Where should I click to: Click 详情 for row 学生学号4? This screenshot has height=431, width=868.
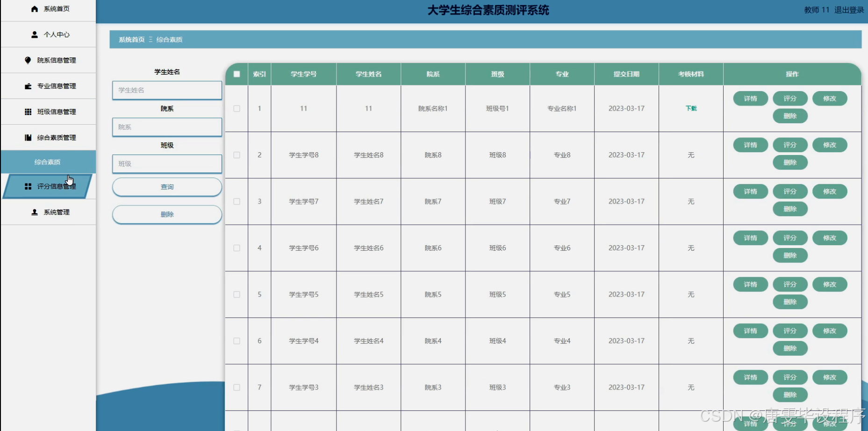(750, 331)
